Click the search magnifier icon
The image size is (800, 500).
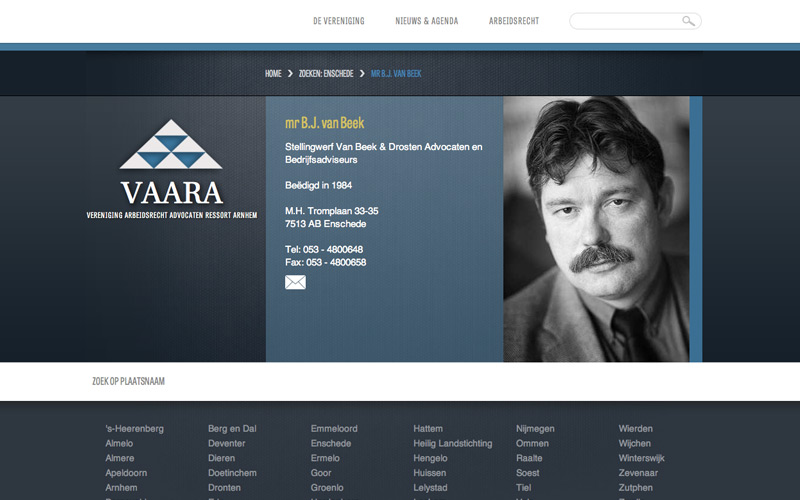[x=688, y=21]
